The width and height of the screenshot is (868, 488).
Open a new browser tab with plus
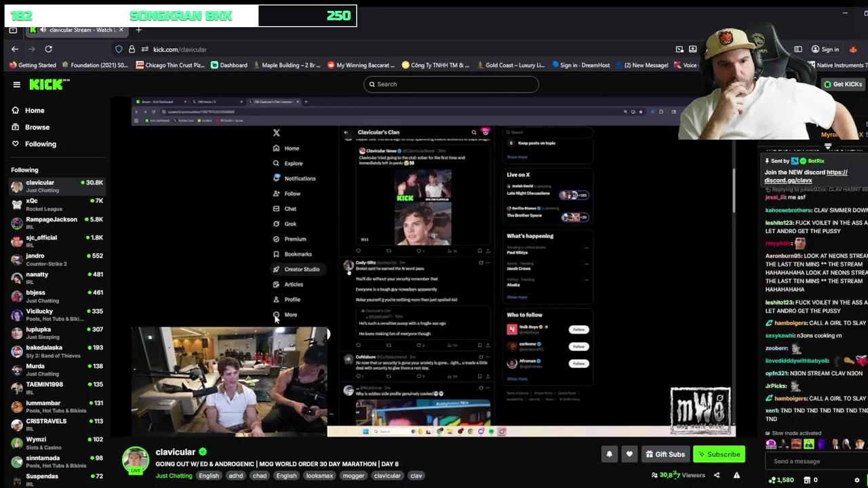coord(138,30)
